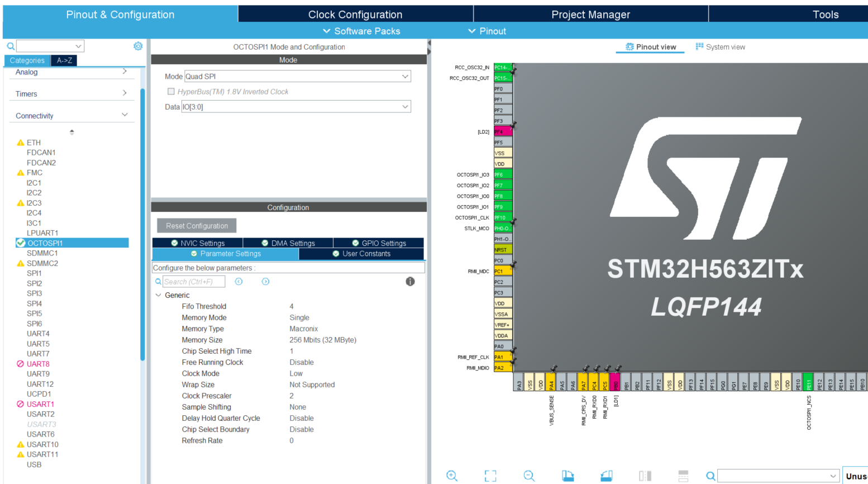This screenshot has width=868, height=484.
Task: Click the best fit view icon
Action: point(490,476)
